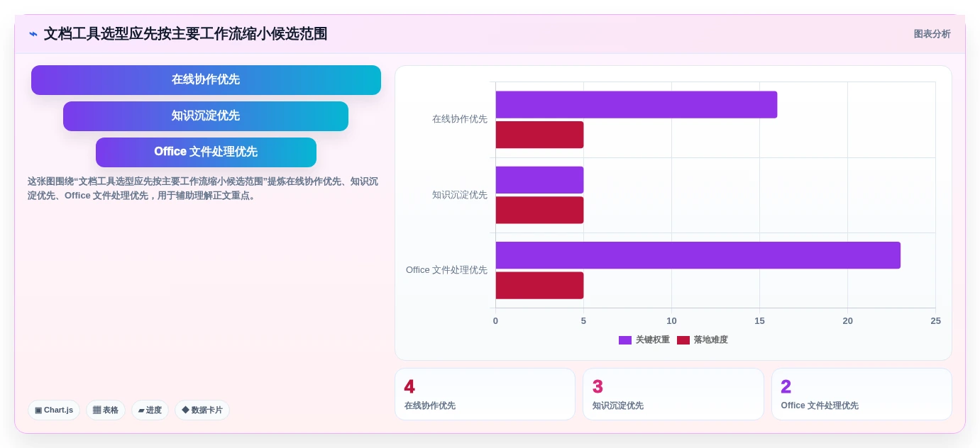This screenshot has width=980, height=448.
Task: Click the chart title 文档工具选型应先按主要工作流缩小候选范围
Action: tap(185, 34)
